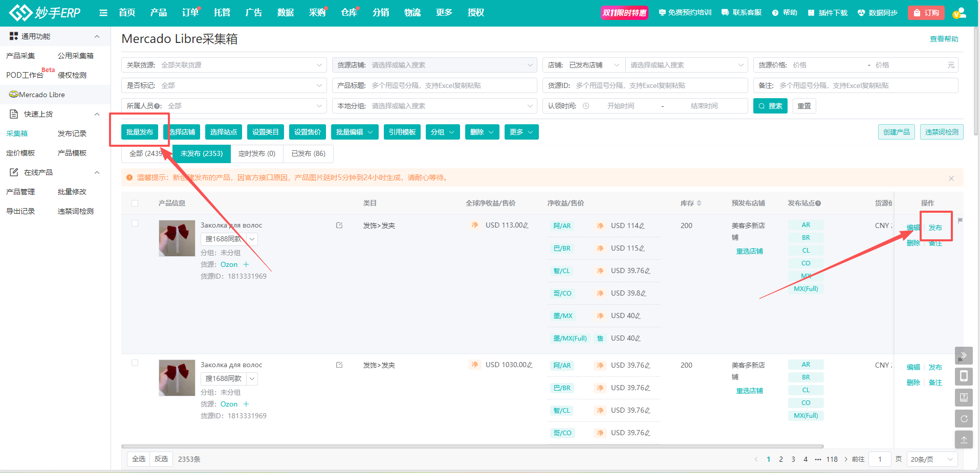Expand the 20条/页 page size selector

[x=932, y=459]
